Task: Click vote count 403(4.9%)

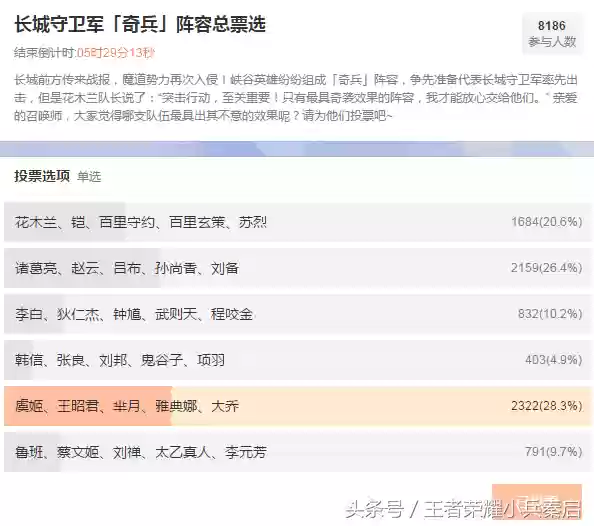Action: [x=553, y=360]
